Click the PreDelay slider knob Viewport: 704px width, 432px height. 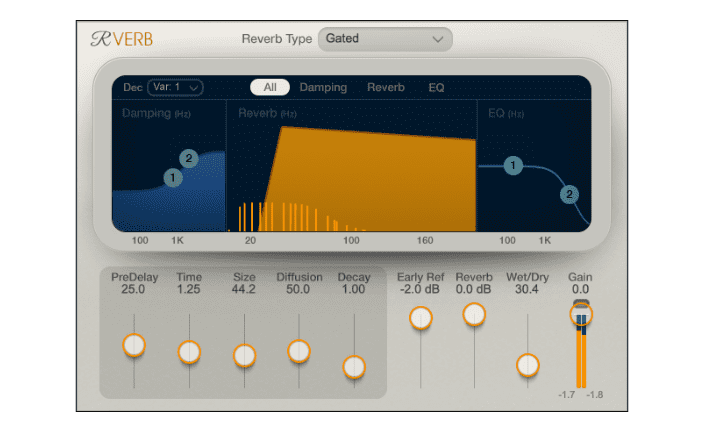134,345
